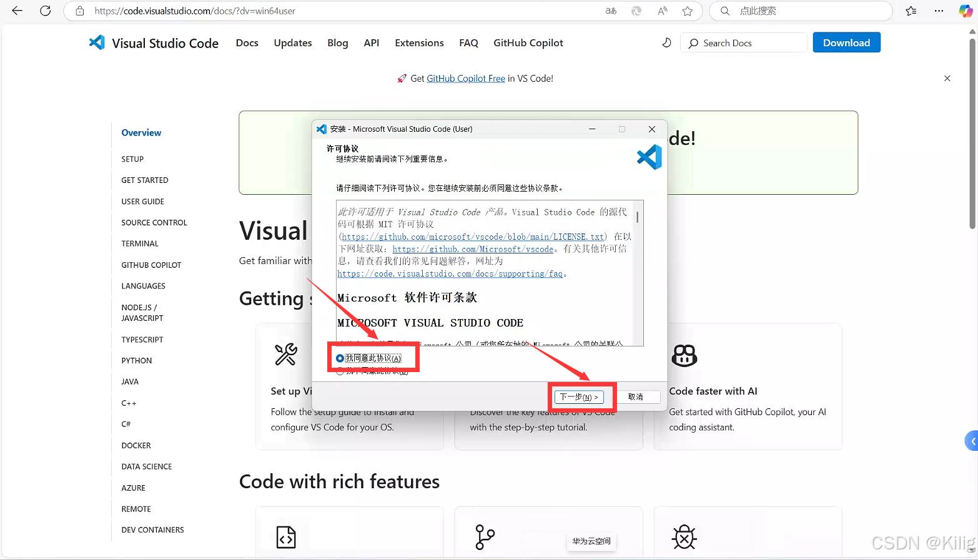Click the Search Docs magnifier icon
Viewport: 978px width, 560px height.
tap(693, 43)
